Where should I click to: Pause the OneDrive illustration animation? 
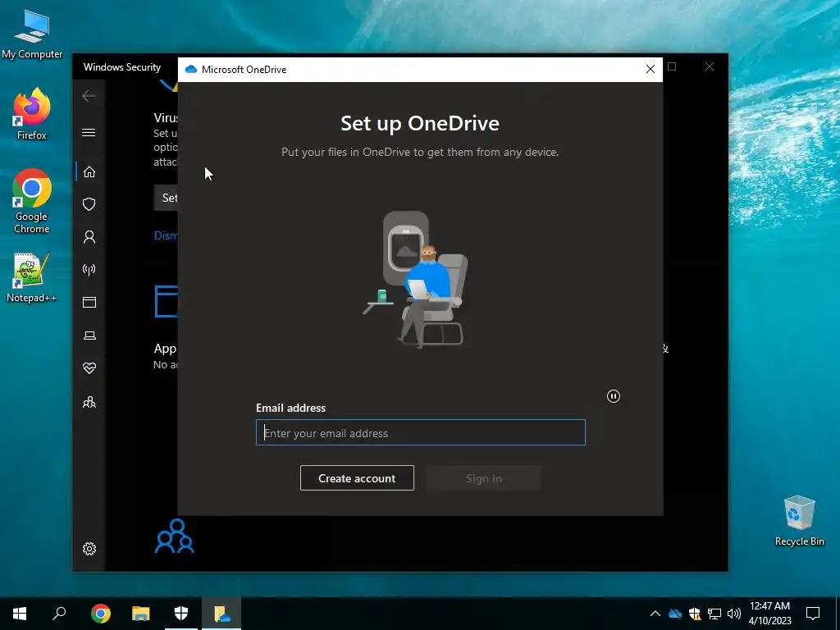(614, 396)
